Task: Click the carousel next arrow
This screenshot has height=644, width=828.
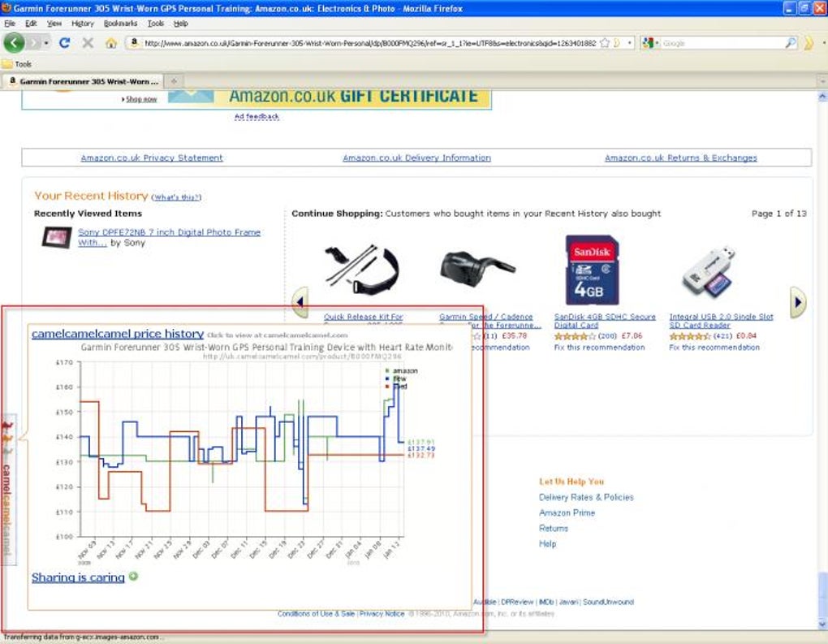Action: pos(798,302)
